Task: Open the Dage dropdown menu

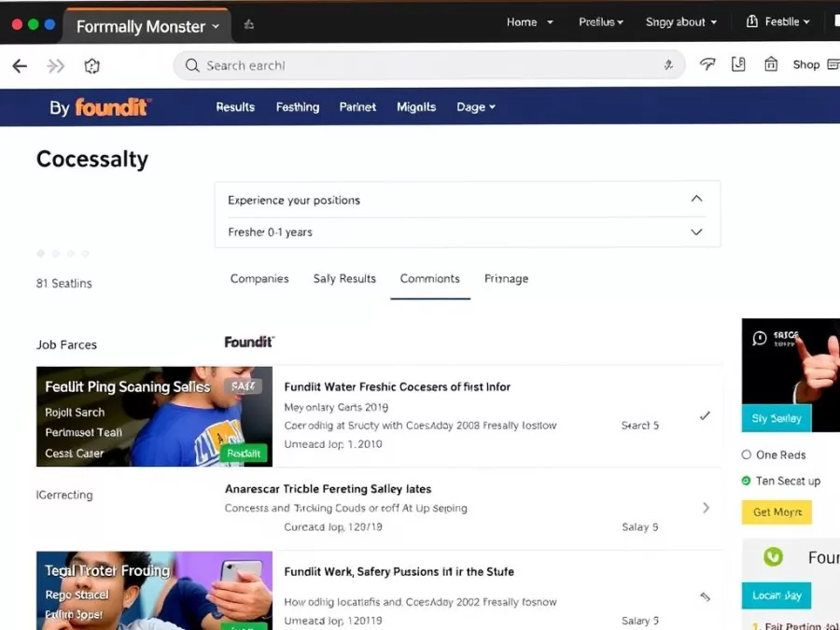Action: coord(475,106)
